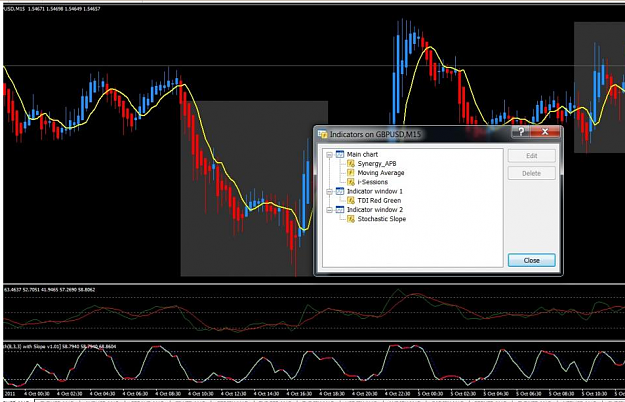
Task: Click the Edit button
Action: click(531, 156)
